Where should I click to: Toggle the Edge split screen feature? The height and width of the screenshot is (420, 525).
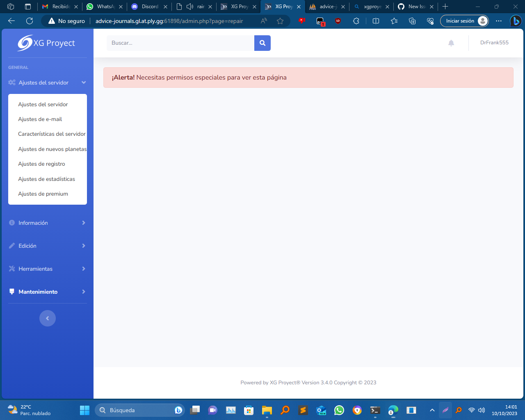[x=376, y=21]
